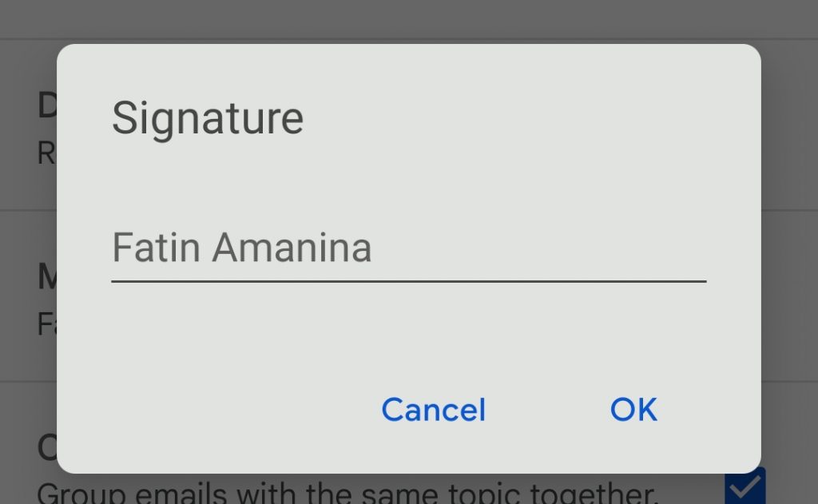Click the dimmed area above the dialog

coord(408,21)
